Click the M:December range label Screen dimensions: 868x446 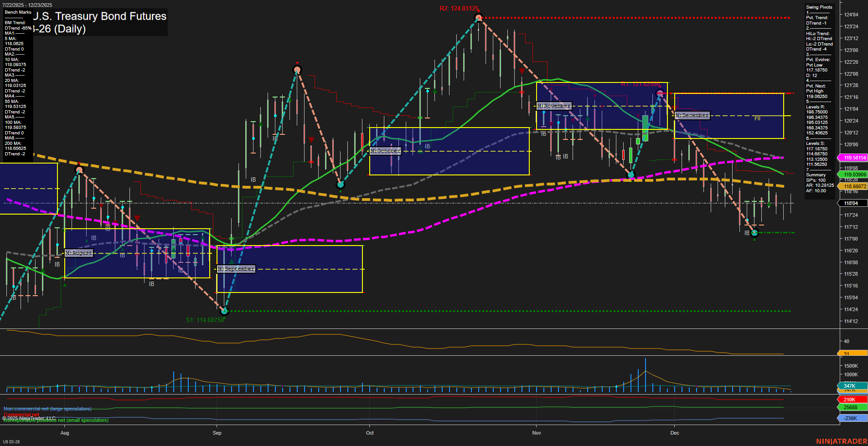692,115
